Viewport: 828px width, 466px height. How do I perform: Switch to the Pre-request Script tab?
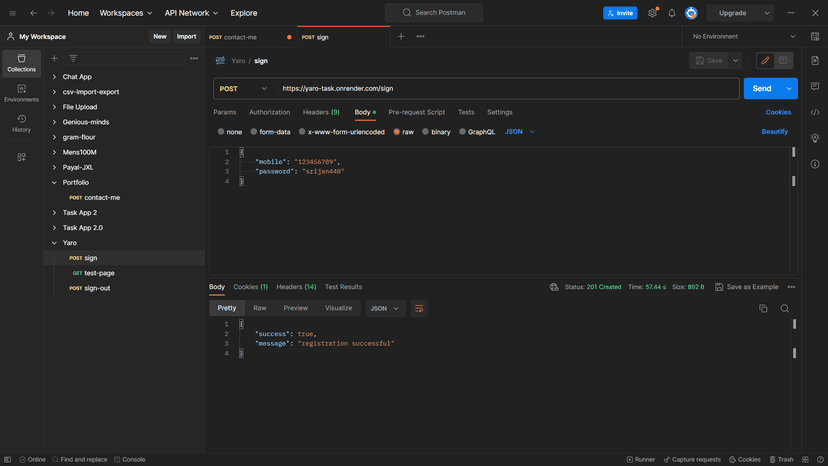(x=417, y=112)
